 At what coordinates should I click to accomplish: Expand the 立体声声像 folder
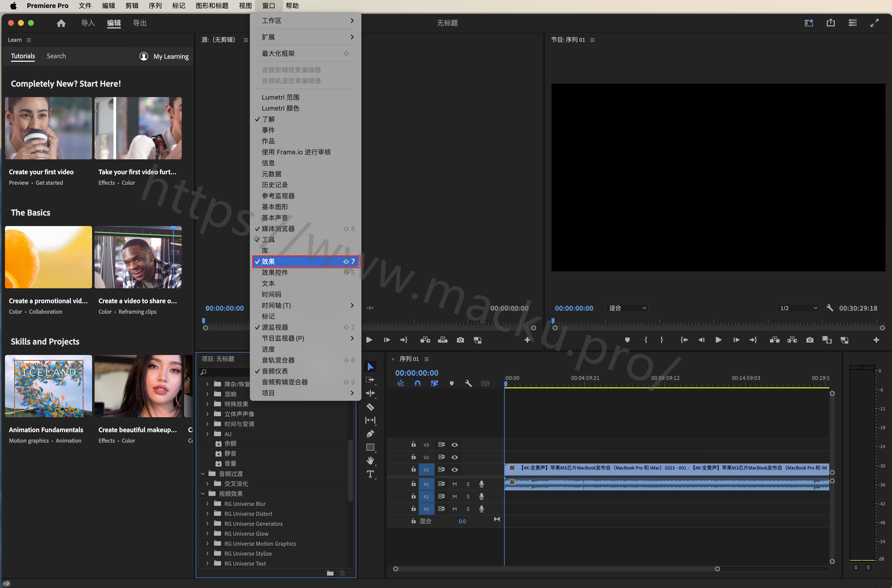[x=207, y=414]
